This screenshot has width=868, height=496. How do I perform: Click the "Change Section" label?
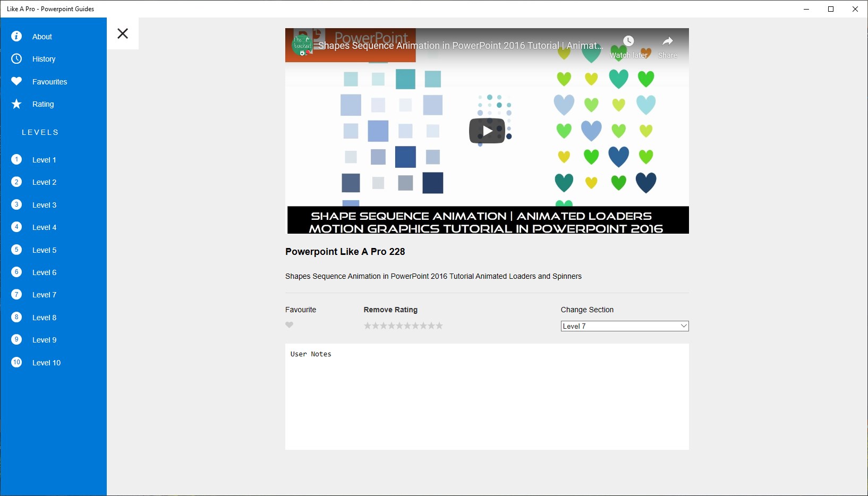click(x=587, y=310)
